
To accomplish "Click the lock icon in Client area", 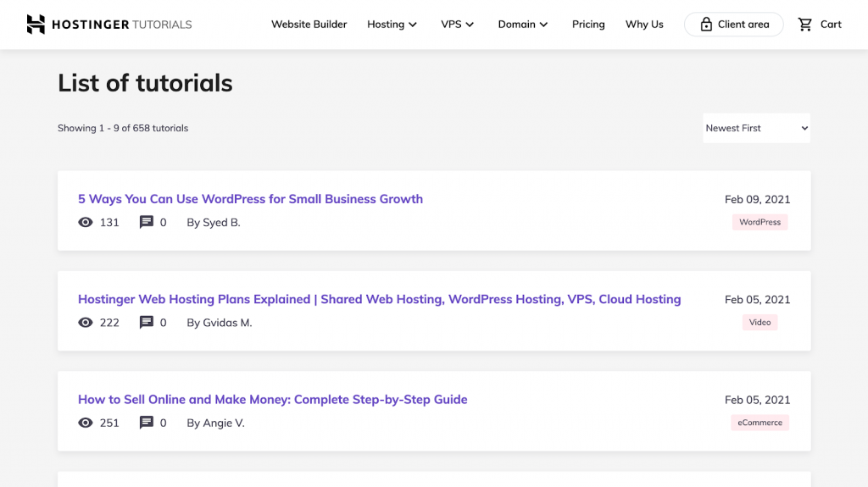I will (706, 25).
